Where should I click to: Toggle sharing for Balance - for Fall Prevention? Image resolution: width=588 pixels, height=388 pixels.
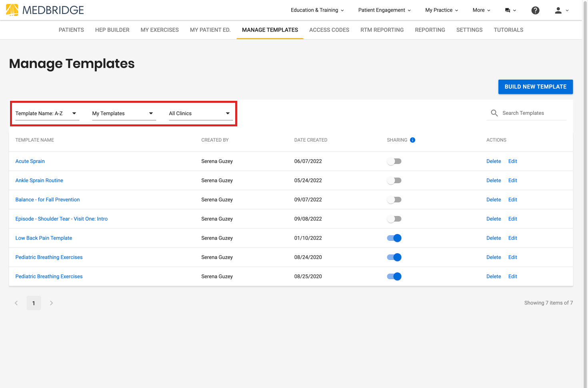[394, 200]
